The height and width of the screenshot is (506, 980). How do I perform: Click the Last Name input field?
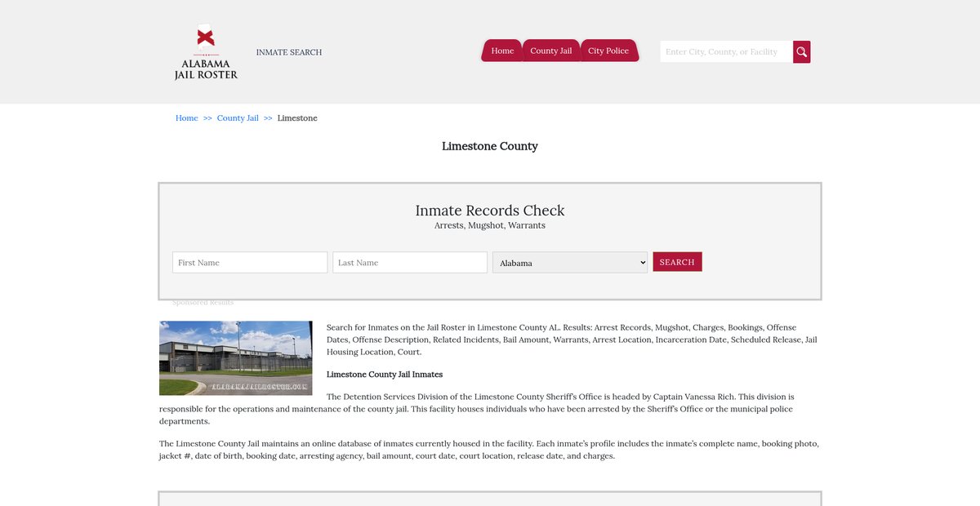(410, 263)
